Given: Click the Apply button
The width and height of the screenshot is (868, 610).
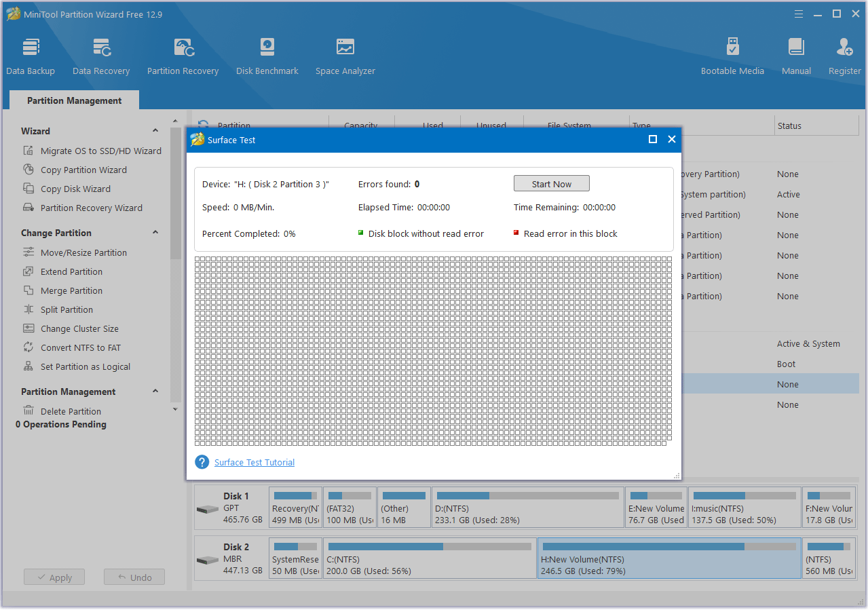Looking at the screenshot, I should (x=54, y=577).
